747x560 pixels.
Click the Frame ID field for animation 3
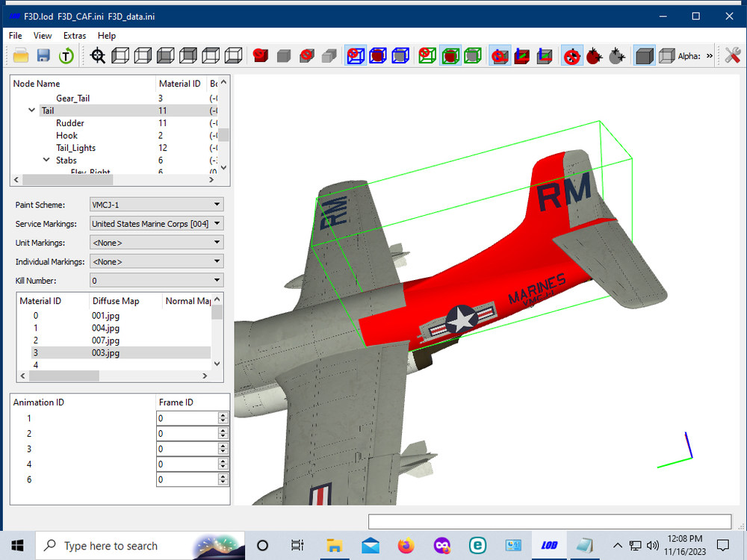(x=187, y=449)
